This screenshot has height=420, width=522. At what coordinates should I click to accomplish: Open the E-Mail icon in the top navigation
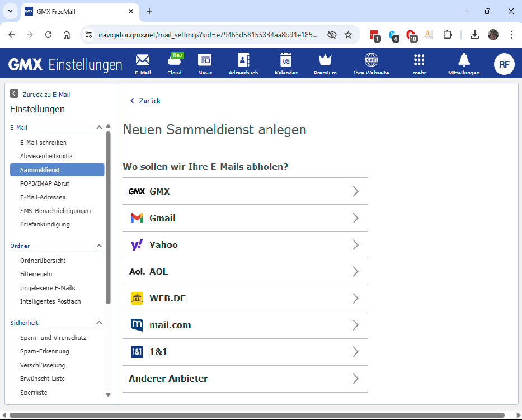tap(142, 63)
